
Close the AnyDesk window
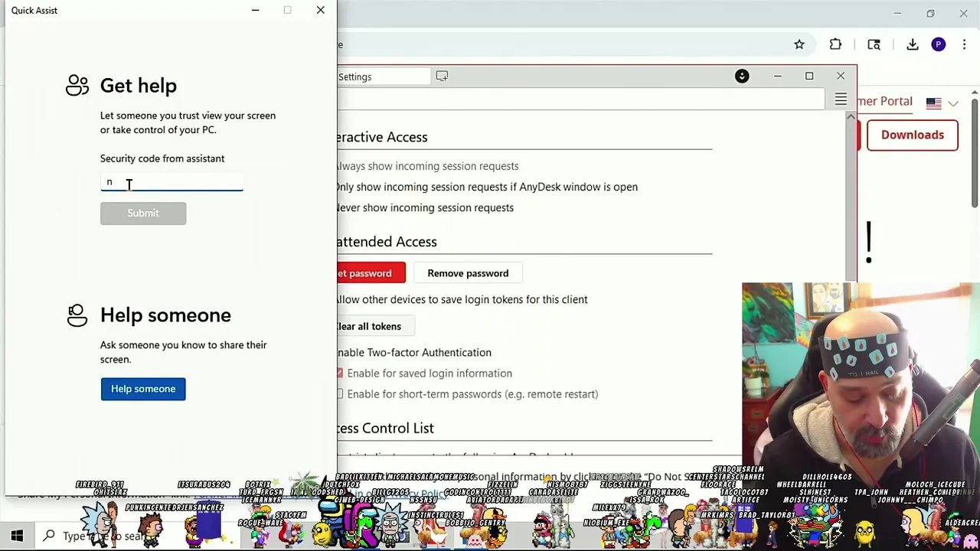841,76
